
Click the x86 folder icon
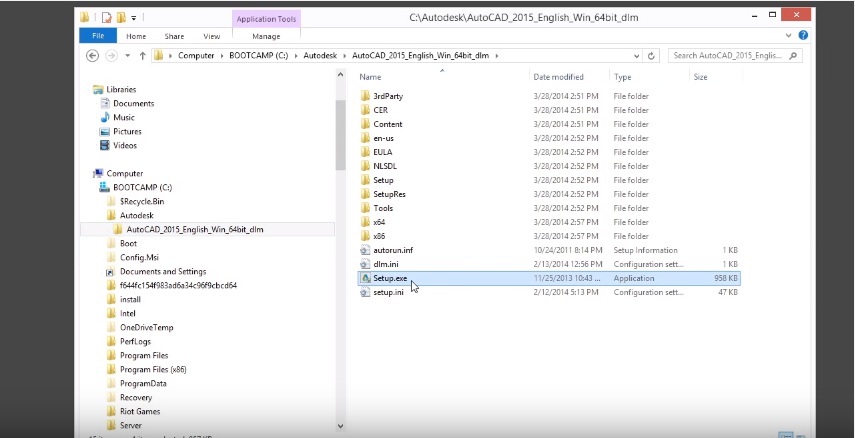point(365,236)
